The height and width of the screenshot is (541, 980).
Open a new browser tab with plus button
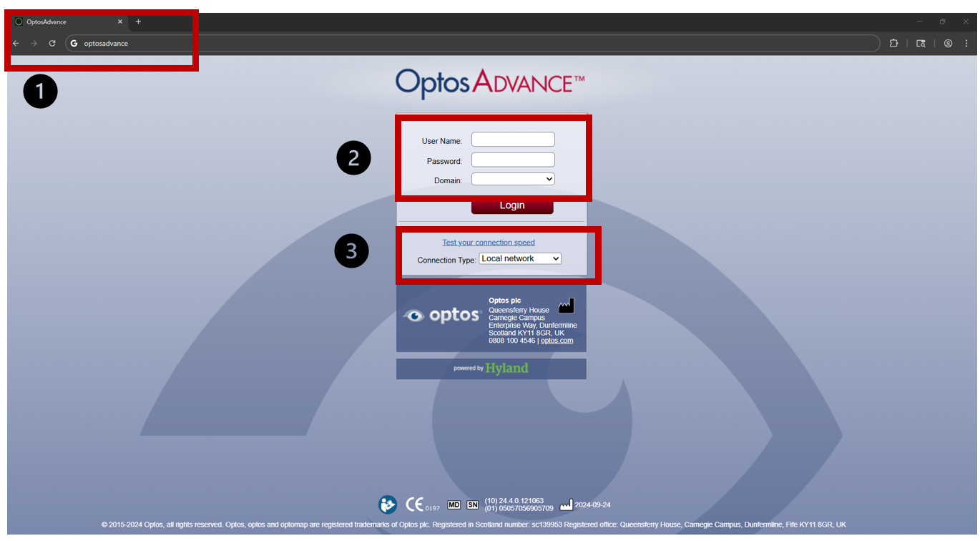138,21
